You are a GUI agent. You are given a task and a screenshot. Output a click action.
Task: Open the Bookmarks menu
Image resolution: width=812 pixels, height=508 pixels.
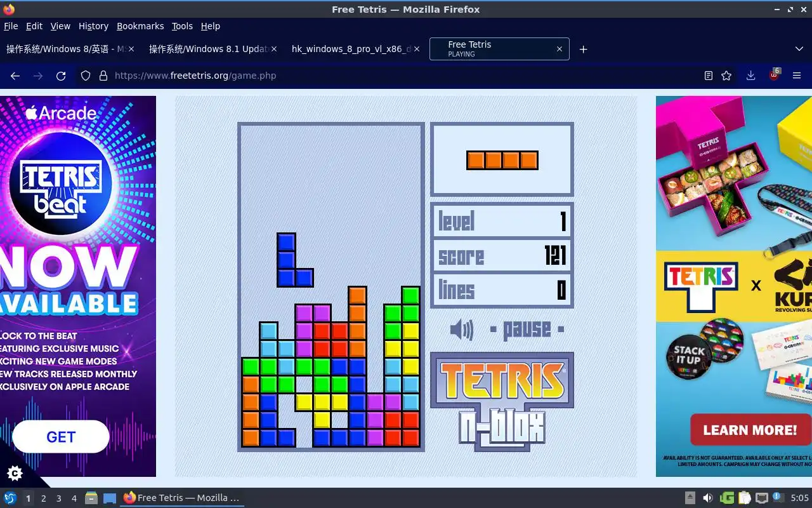tap(140, 26)
